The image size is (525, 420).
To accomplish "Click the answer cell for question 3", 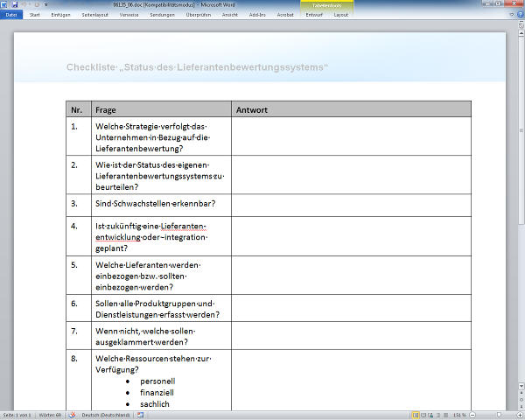I will (351, 206).
